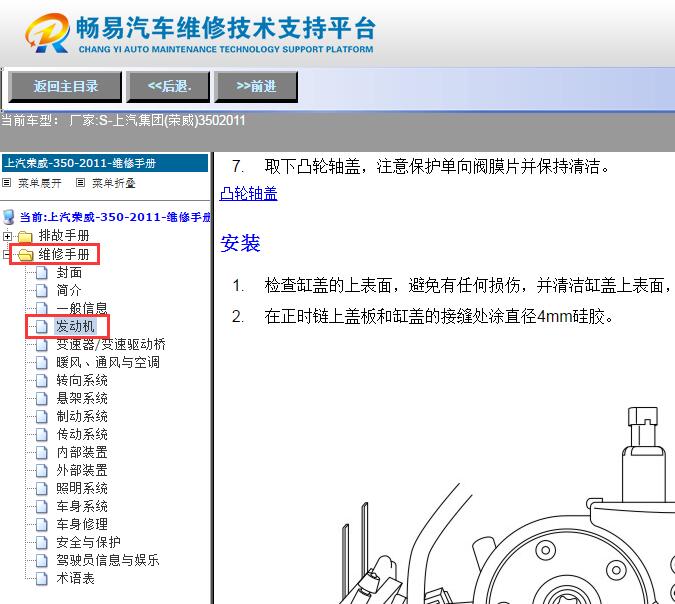Open the 封面 page
Screen dimensions: 675x604
point(69,272)
